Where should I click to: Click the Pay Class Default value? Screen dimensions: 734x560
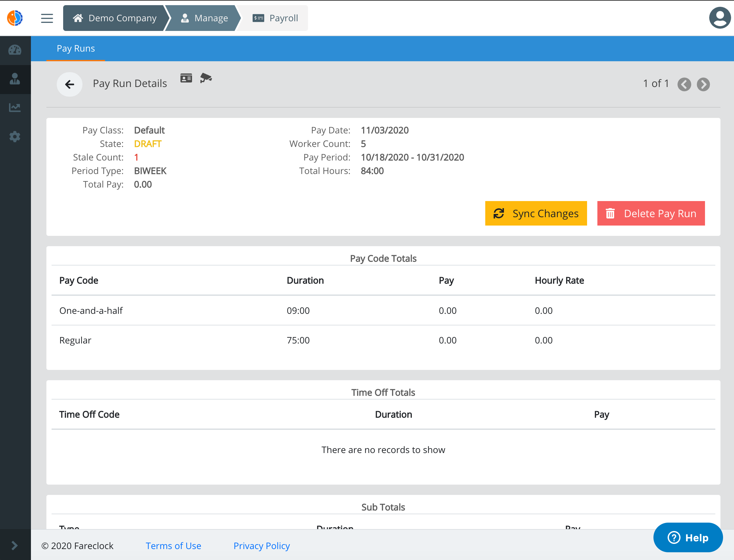point(149,130)
